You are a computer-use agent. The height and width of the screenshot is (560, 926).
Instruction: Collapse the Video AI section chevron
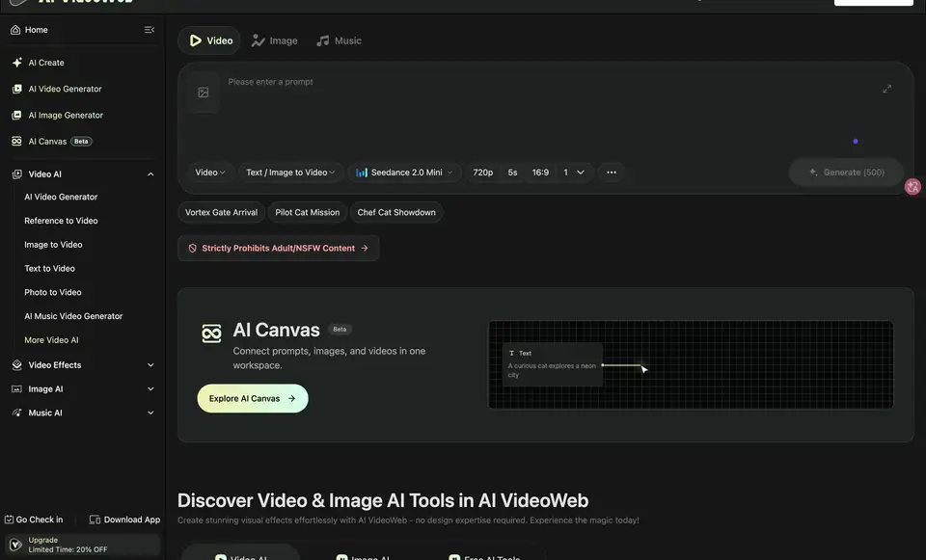click(x=150, y=174)
